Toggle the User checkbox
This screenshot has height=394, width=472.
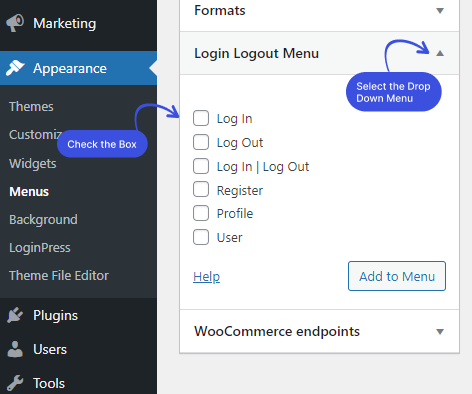(201, 237)
